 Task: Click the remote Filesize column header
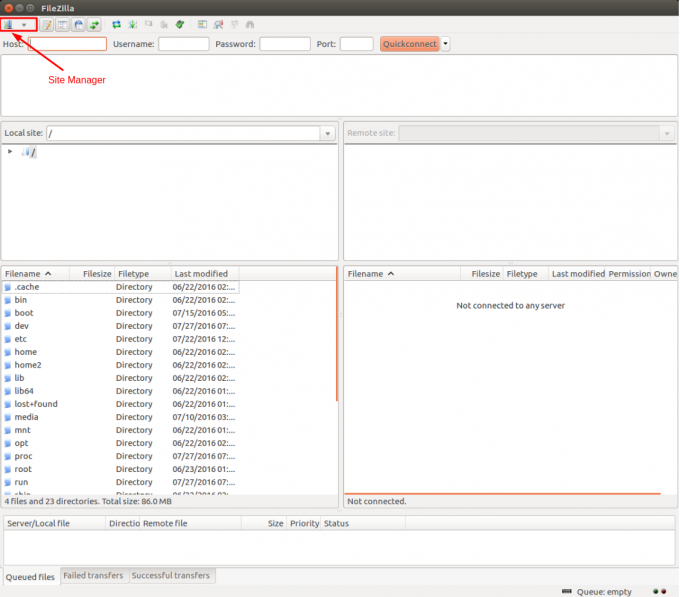click(481, 274)
